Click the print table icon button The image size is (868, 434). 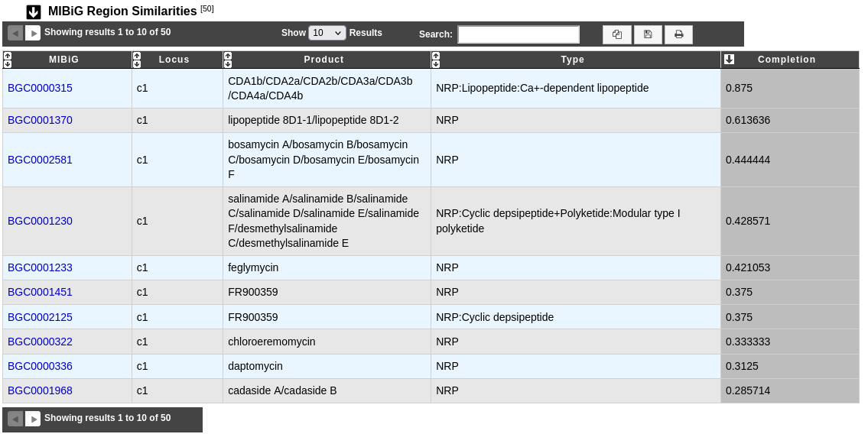[678, 34]
